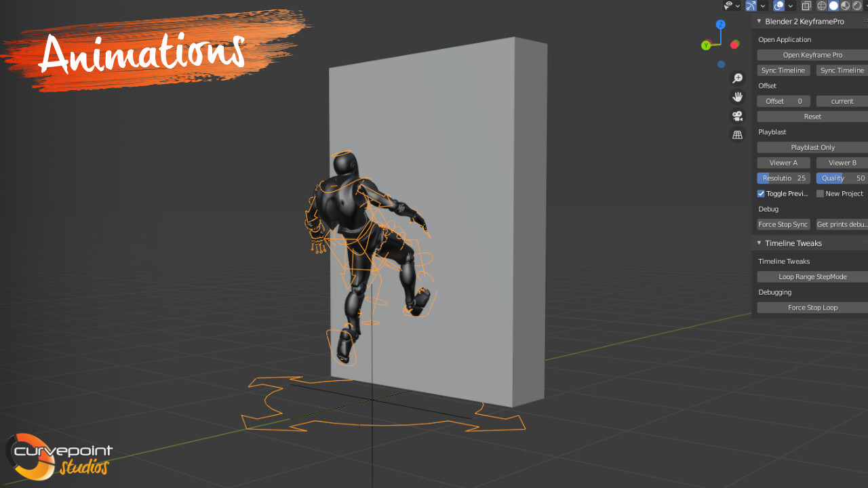Select Solid viewport shading mode
The width and height of the screenshot is (868, 488).
(833, 6)
